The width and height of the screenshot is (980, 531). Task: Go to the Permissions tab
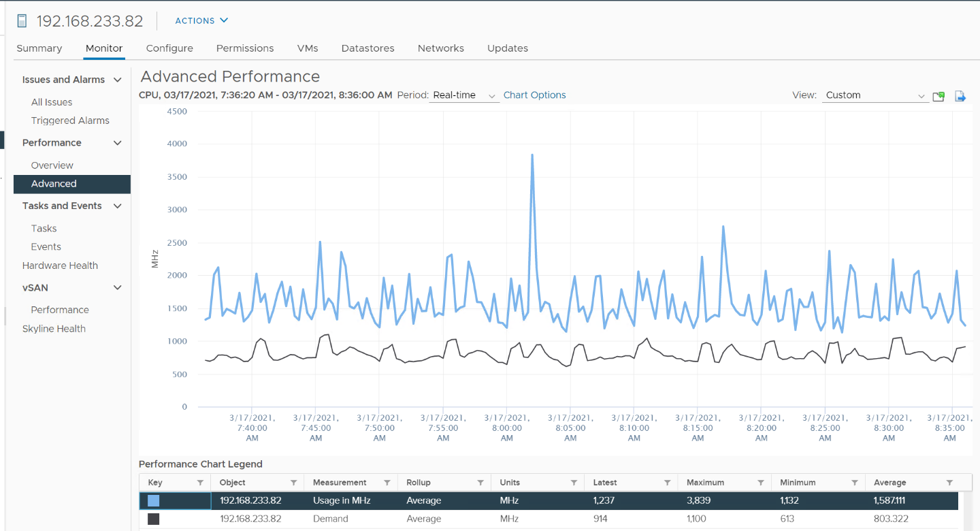(245, 48)
